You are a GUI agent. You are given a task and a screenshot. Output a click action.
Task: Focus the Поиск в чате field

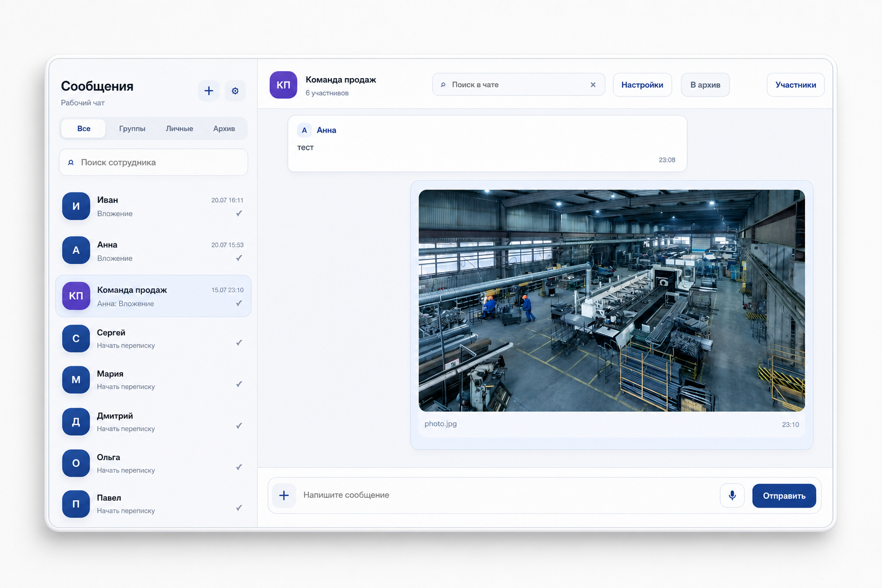coord(519,84)
